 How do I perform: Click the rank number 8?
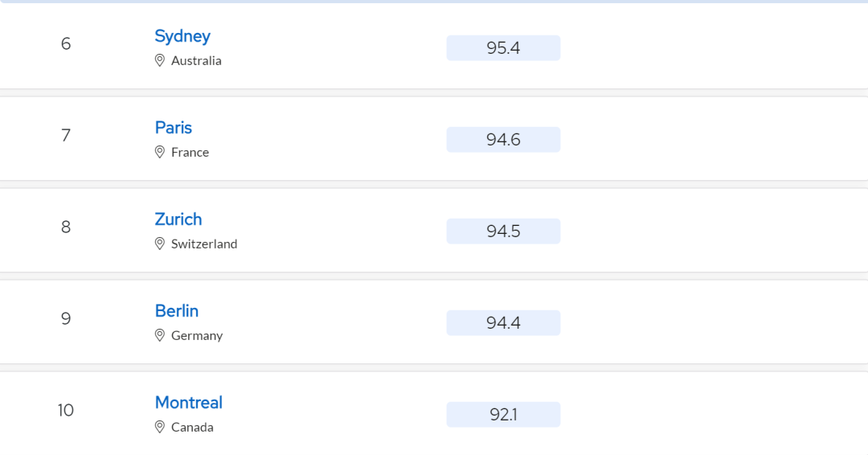[x=66, y=227]
